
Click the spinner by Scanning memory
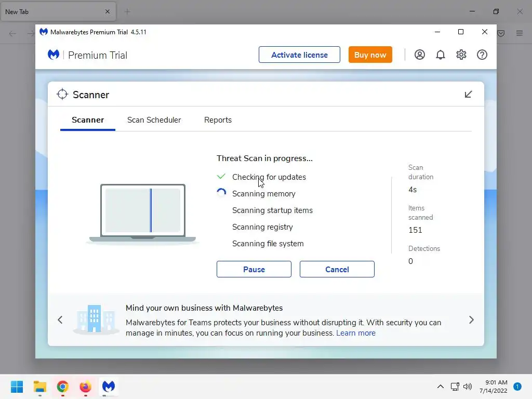(221, 193)
